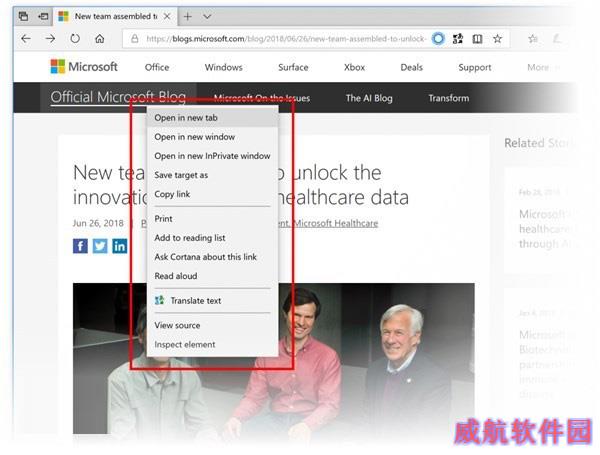Choose Add to reading list

click(x=212, y=238)
